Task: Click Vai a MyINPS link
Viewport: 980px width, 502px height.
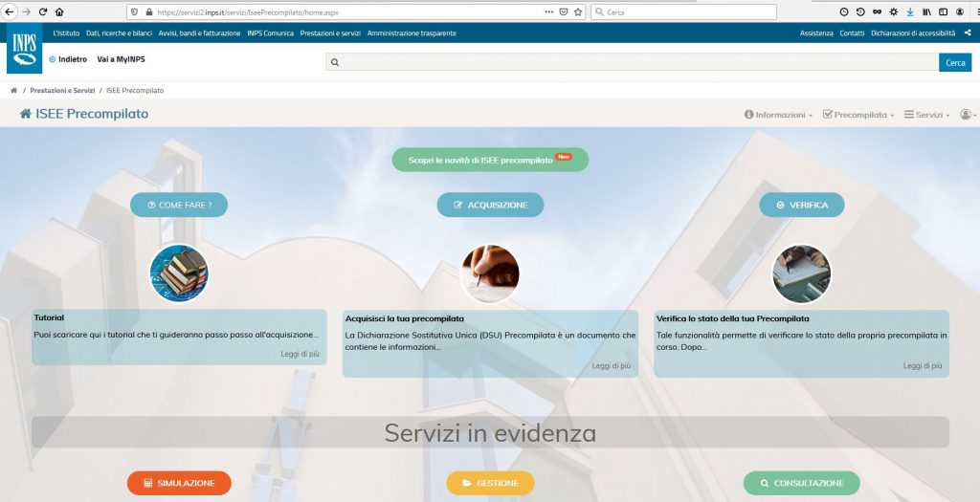Action: coord(122,59)
